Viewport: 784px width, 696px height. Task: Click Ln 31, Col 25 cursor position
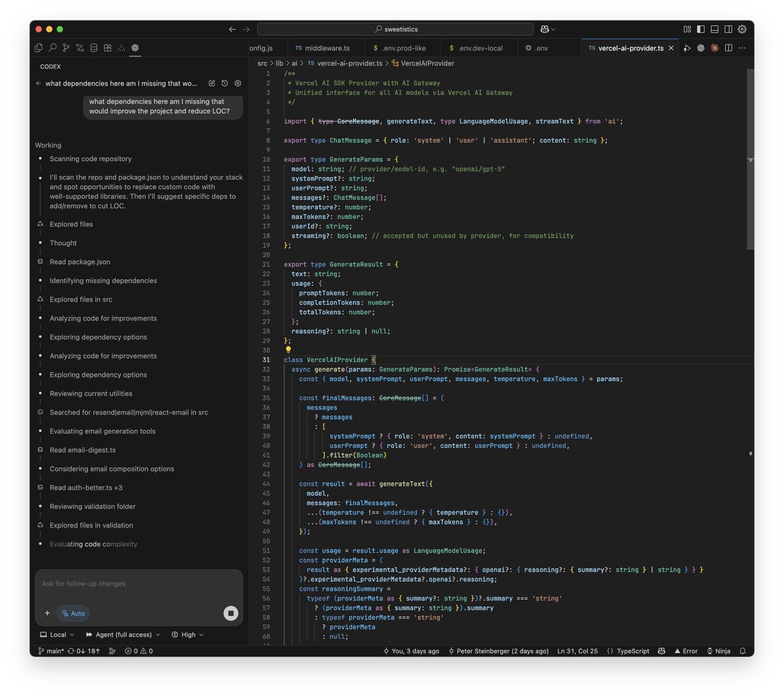point(578,651)
